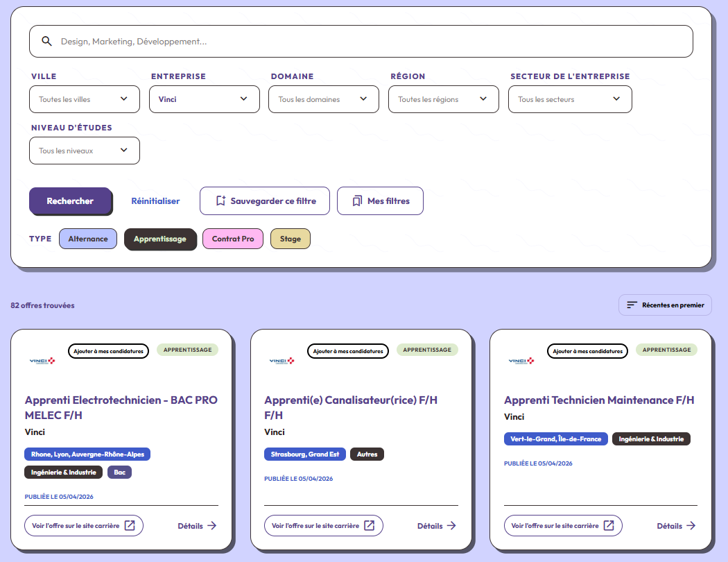Click the arrow next to Détails on Canalisateur card

click(451, 525)
